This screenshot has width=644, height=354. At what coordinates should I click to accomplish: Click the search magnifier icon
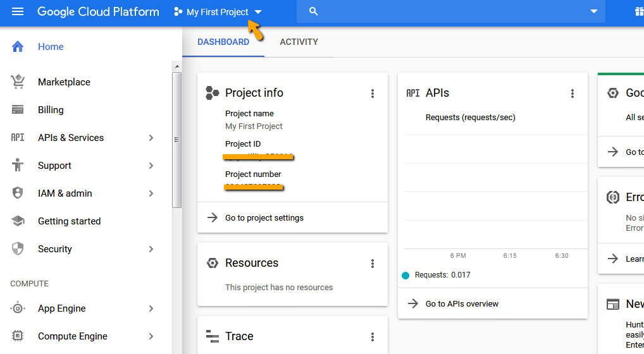point(313,11)
